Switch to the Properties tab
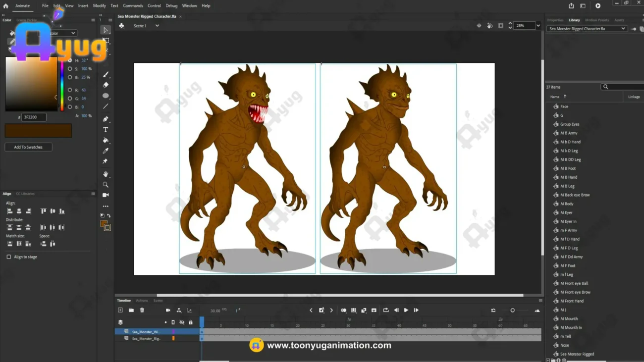The height and width of the screenshot is (362, 644). tap(555, 20)
